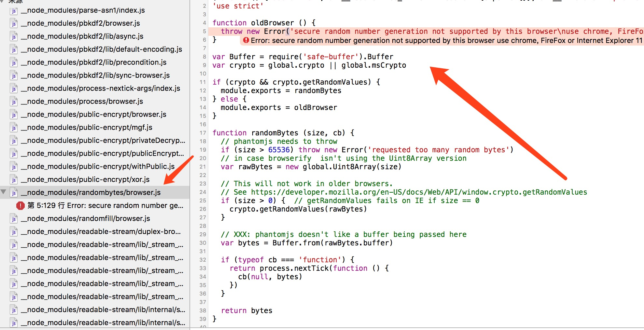Click the 'if (crypto && crypto.getRandomValues)' line
Viewport: 644px width, 330px height.
(x=296, y=82)
